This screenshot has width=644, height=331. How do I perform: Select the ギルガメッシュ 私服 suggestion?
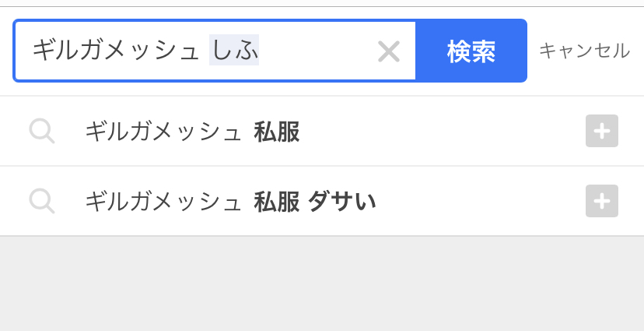coord(192,132)
